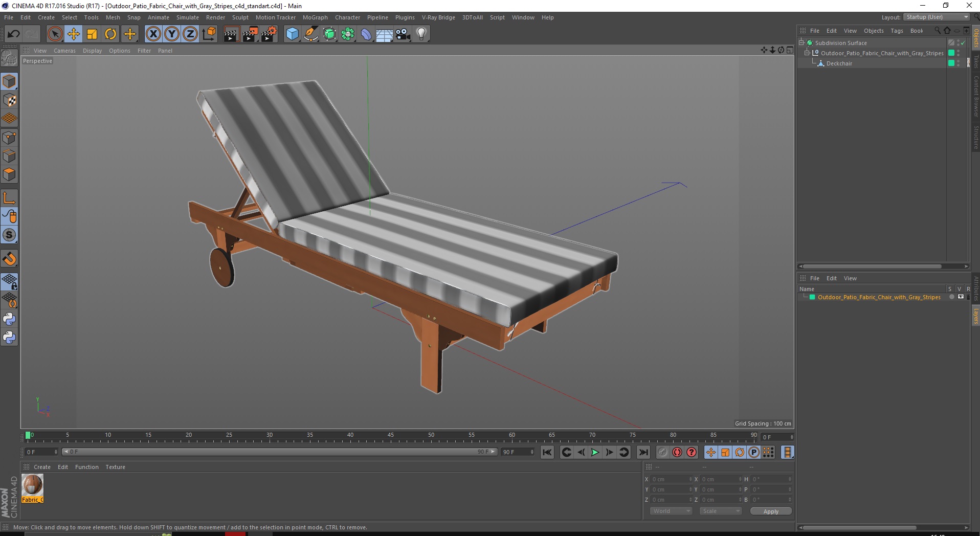Open the MoGraph menu
Screen dimensions: 980x536
[x=315, y=17]
